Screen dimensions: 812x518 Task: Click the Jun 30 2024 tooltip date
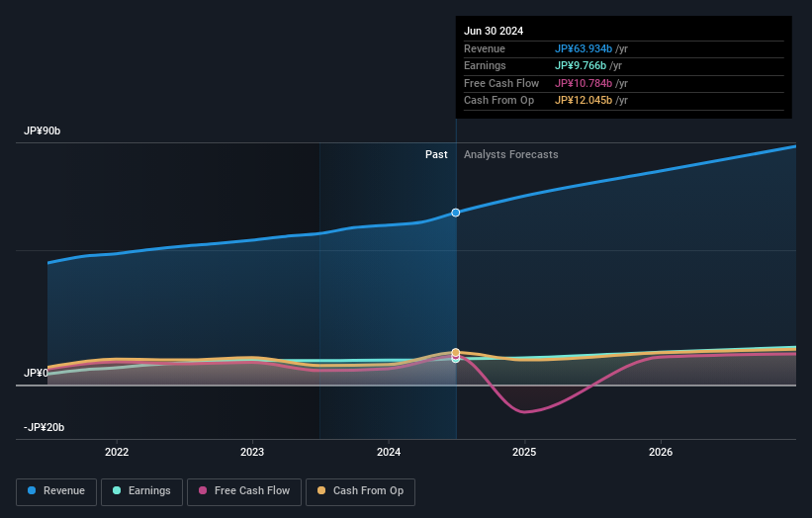(x=494, y=31)
